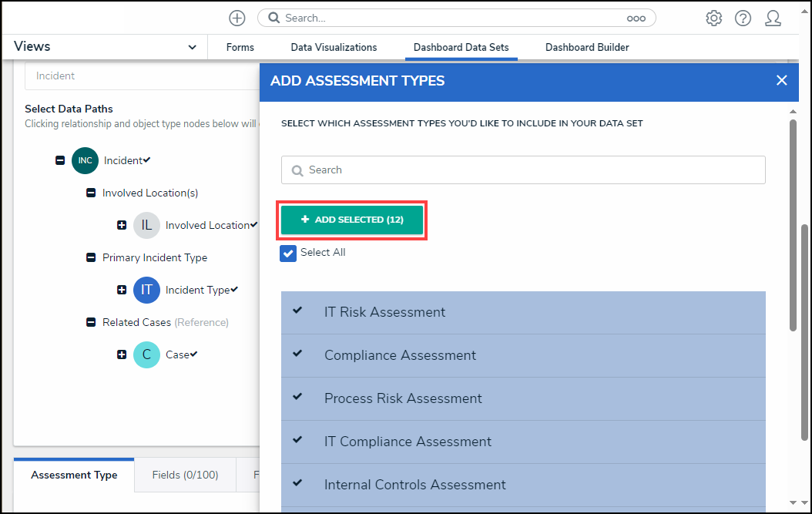The width and height of the screenshot is (812, 514).
Task: Uncheck the Select All checkbox
Action: [288, 253]
